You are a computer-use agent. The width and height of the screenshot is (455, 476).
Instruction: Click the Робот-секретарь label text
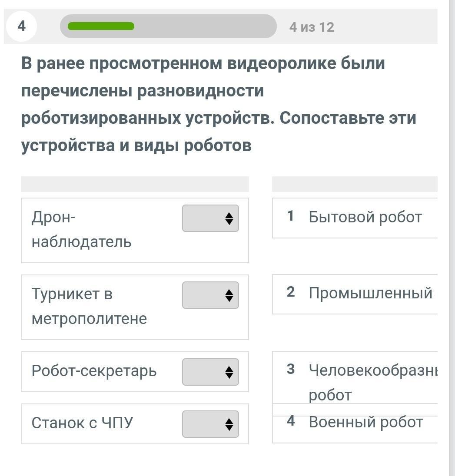(94, 371)
